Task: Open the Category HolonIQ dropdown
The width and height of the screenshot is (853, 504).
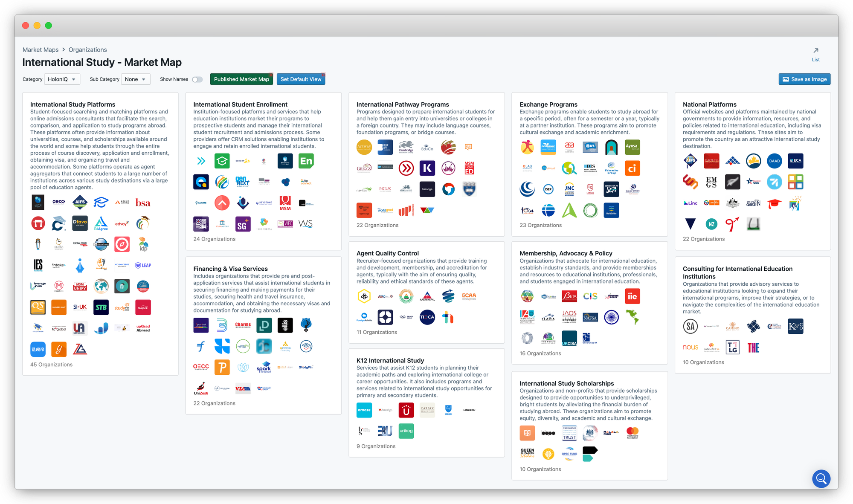Action: (62, 79)
